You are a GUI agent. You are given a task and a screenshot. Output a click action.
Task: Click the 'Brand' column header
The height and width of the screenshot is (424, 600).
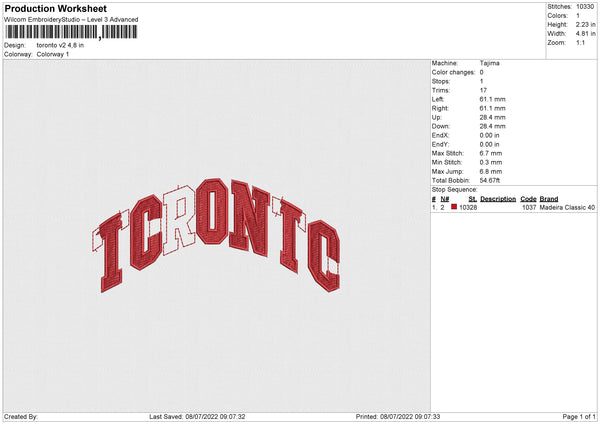coord(549,199)
